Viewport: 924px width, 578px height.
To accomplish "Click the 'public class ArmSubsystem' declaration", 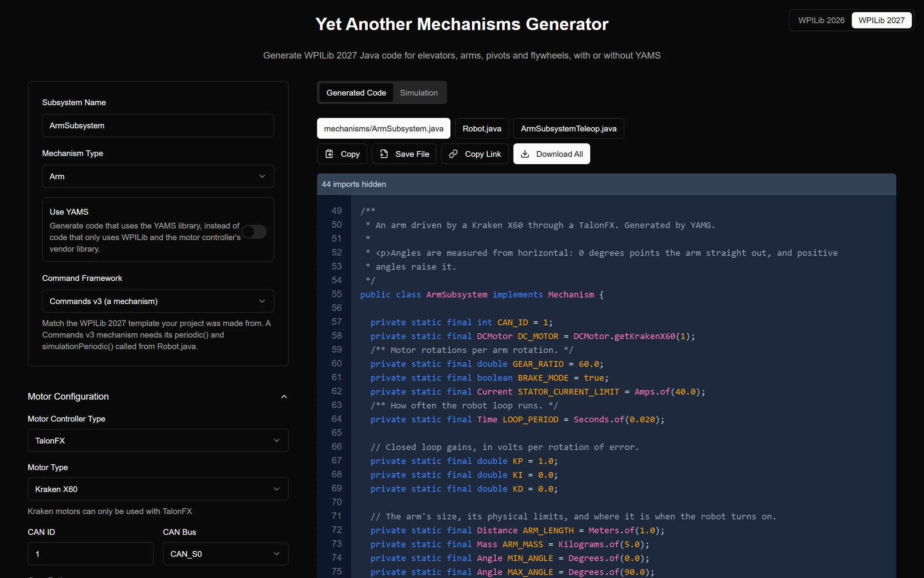I will point(423,294).
